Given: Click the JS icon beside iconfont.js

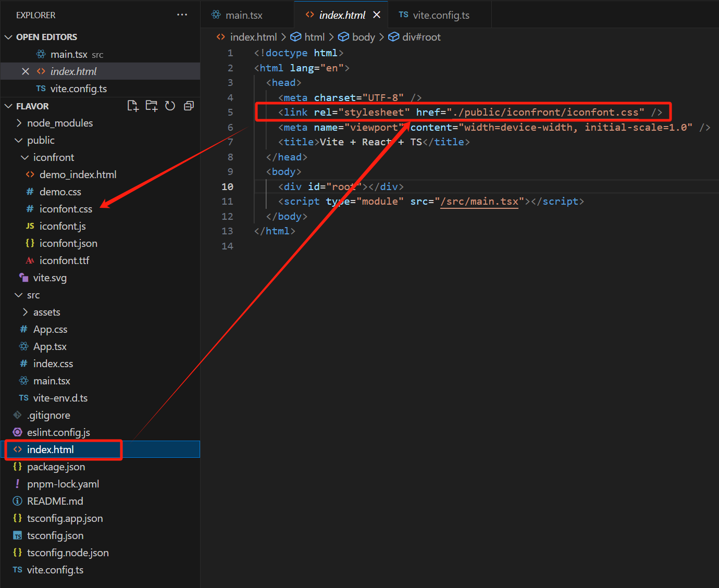Looking at the screenshot, I should [30, 226].
